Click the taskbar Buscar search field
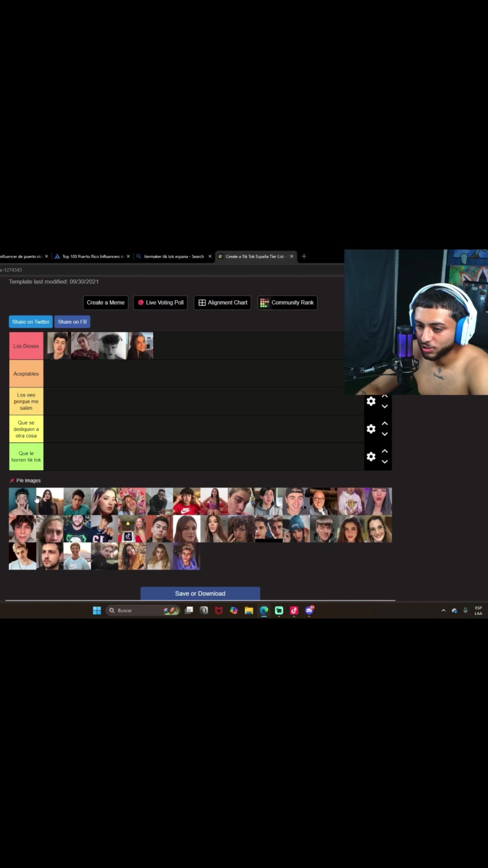 [x=144, y=611]
